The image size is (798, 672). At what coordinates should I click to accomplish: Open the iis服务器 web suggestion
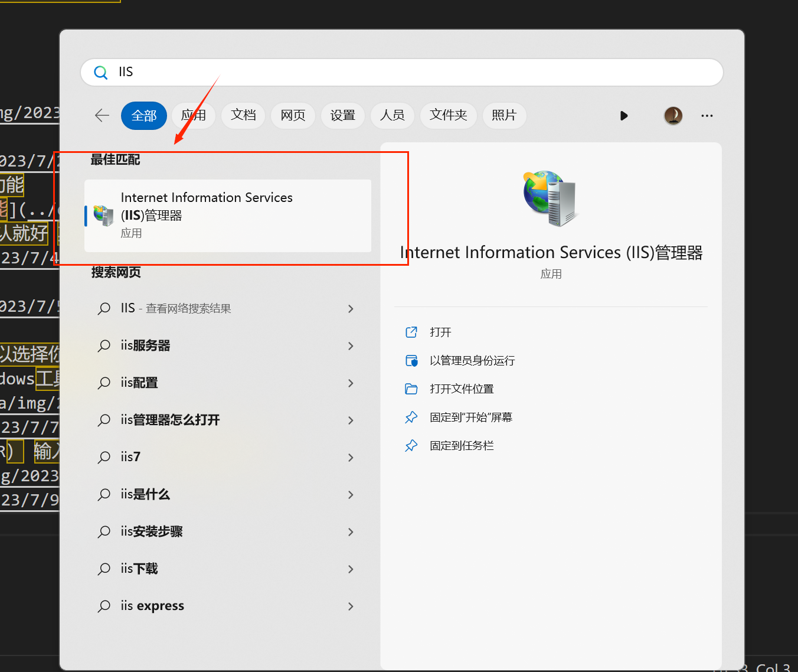(228, 345)
